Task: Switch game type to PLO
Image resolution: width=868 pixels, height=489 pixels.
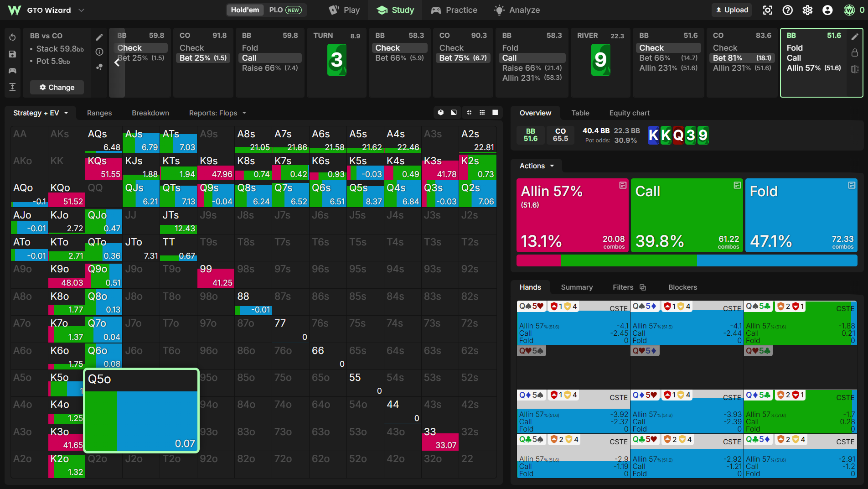Action: pos(285,10)
